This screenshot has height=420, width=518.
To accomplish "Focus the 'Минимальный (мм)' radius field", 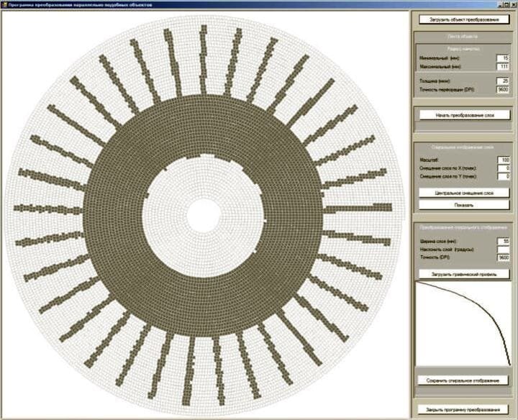I will pyautogui.click(x=502, y=58).
